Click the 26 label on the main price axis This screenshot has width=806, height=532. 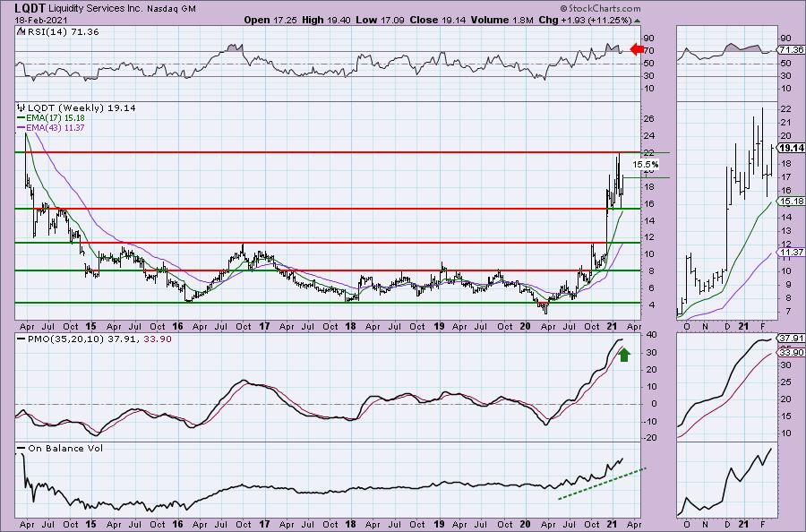tap(649, 119)
